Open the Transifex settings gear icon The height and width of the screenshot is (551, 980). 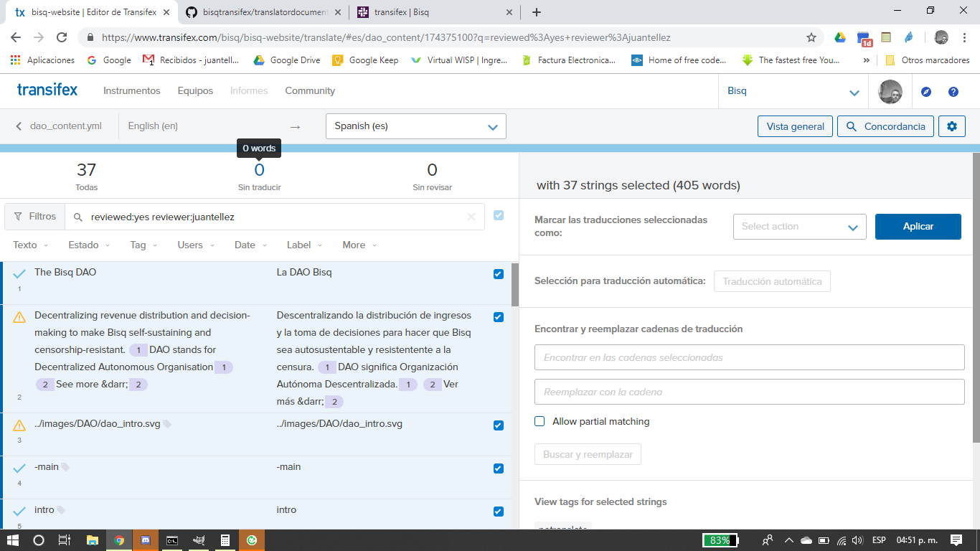pos(952,126)
